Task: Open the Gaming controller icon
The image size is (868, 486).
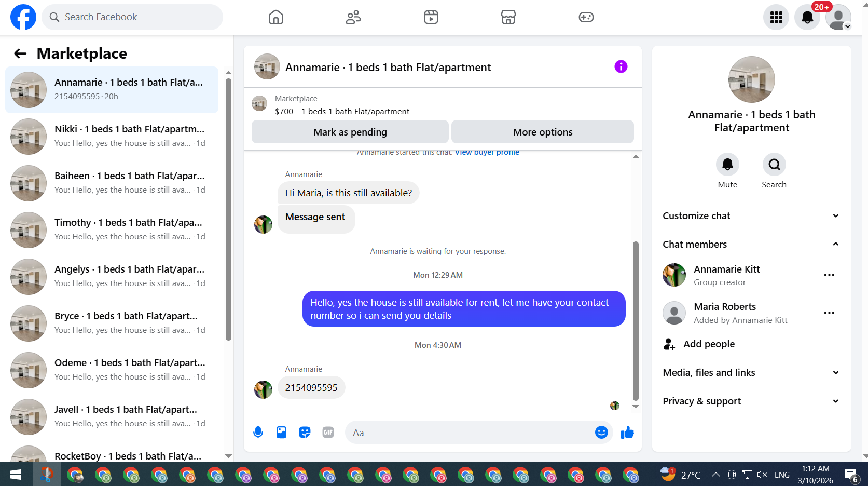Action: [x=586, y=17]
